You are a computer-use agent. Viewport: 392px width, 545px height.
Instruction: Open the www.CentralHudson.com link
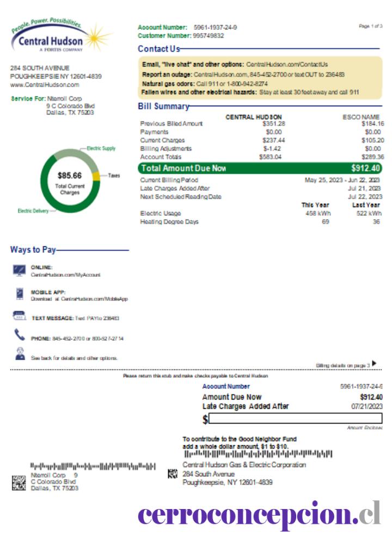coord(45,84)
